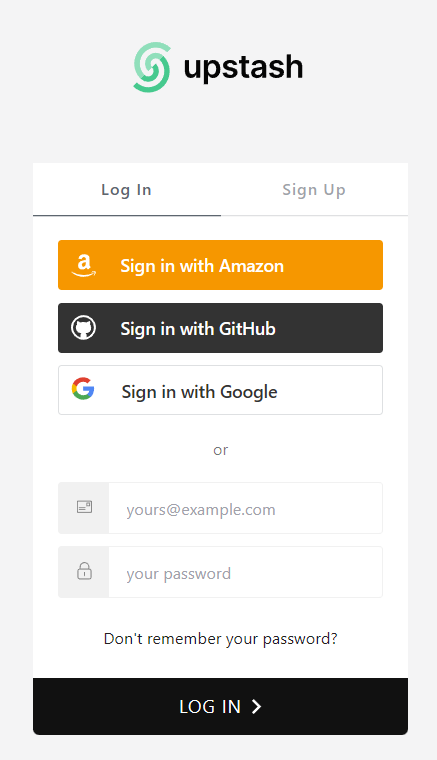Click the Upstash green swirl logo
This screenshot has width=437, height=760.
click(x=152, y=67)
